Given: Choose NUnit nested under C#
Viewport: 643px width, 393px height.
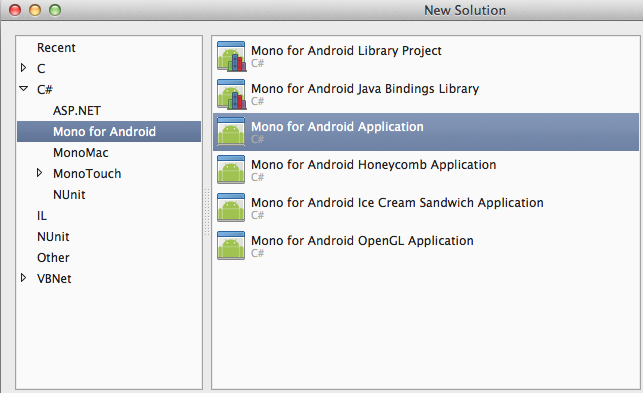Looking at the screenshot, I should 69,194.
